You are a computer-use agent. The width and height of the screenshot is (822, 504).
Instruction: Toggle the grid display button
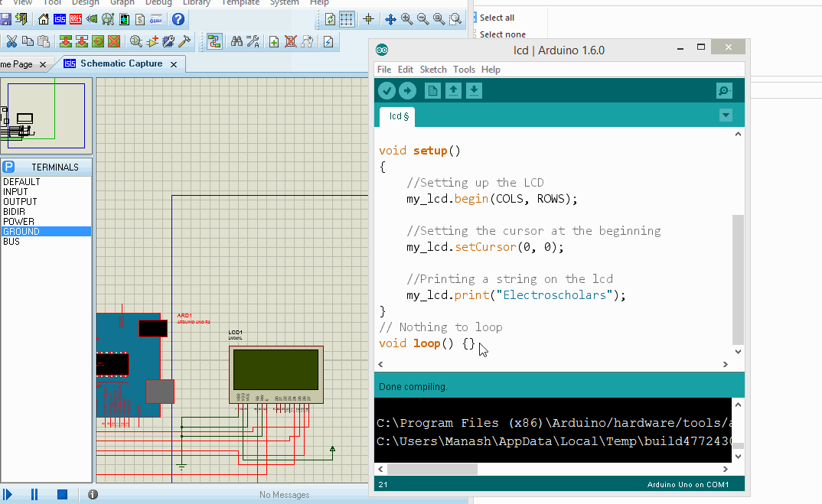coord(347,19)
